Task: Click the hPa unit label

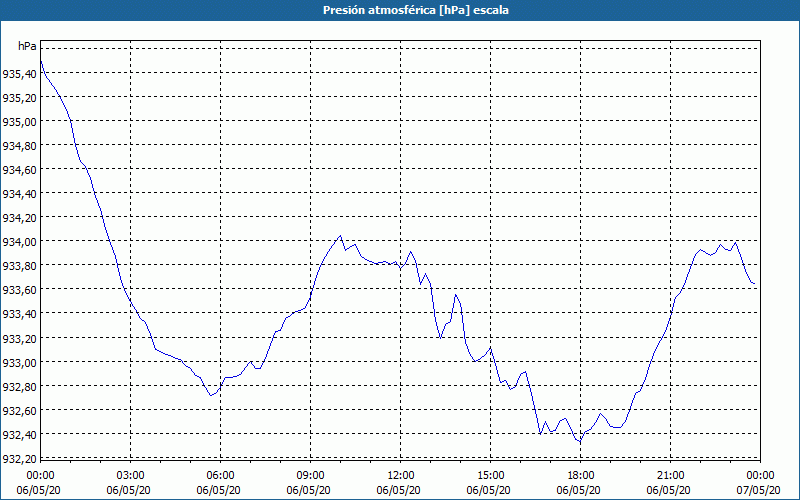Action: click(x=27, y=46)
